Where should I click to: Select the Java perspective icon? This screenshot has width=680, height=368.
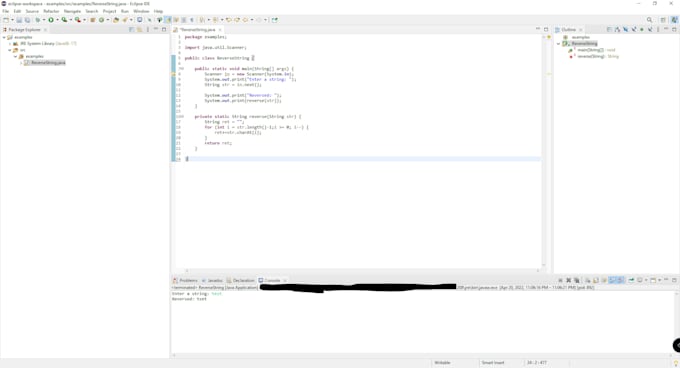[x=674, y=20]
